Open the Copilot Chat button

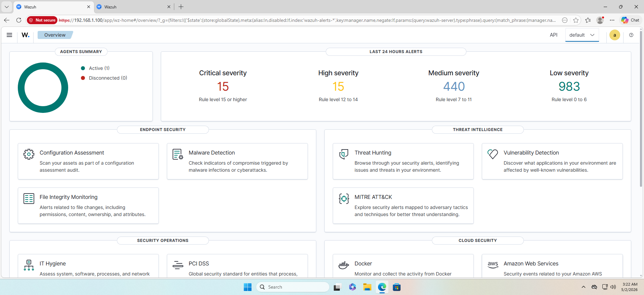[630, 20]
